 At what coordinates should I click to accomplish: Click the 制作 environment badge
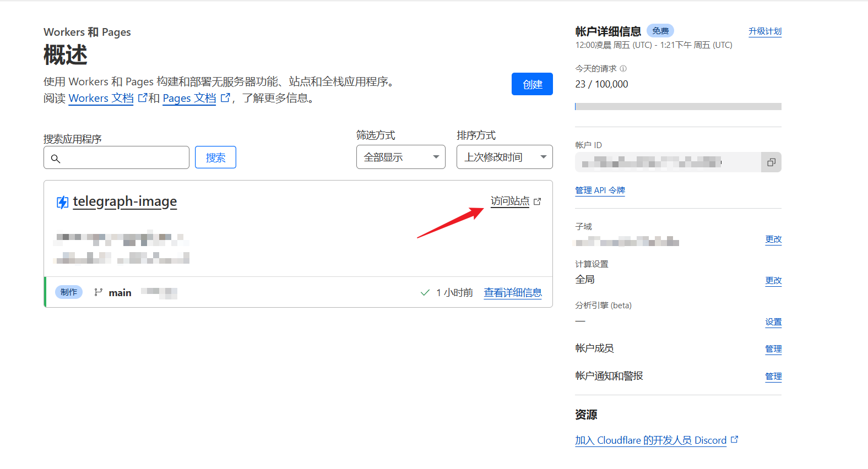pos(69,292)
